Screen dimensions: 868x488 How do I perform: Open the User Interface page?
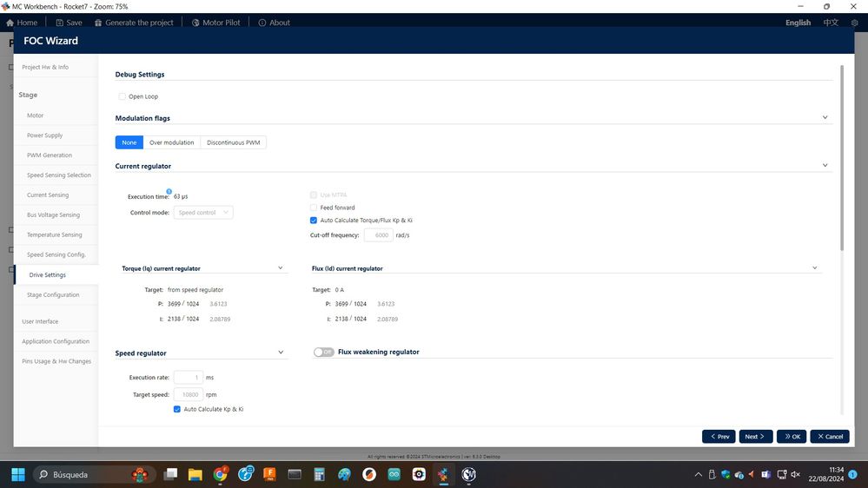click(x=40, y=321)
